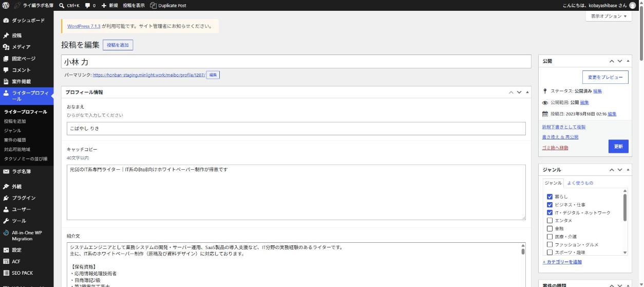644x287 pixels.
Task: Click + カテゴリーを追加 link
Action: [562, 262]
